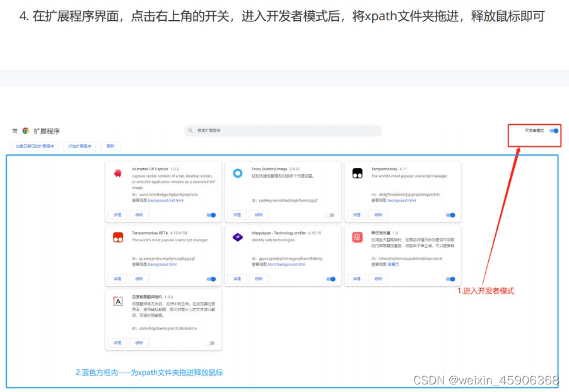The width and height of the screenshot is (569, 392).
Task: Click the 加载已解压的扩展程序 button
Action: (x=35, y=145)
